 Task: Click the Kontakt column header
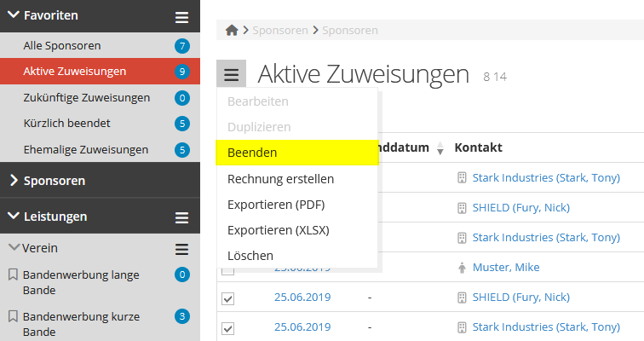click(x=478, y=147)
